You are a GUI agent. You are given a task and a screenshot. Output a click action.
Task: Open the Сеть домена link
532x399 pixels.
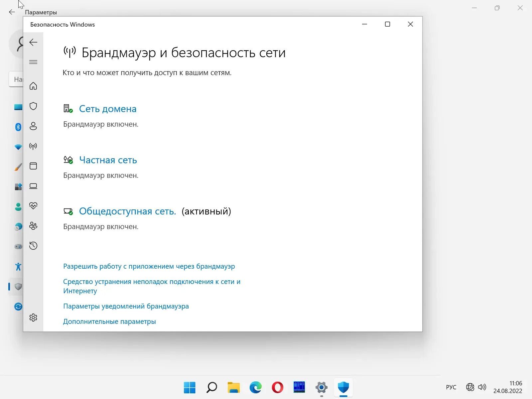tap(108, 109)
